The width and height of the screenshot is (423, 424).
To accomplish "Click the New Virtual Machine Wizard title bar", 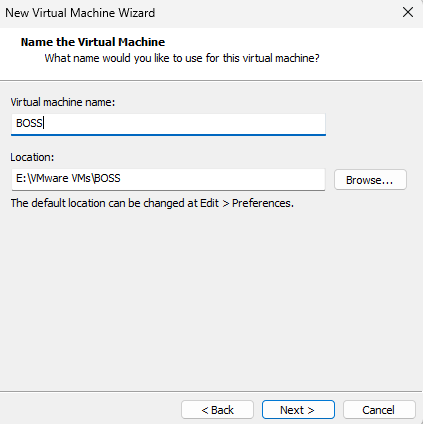I will tap(200, 13).
